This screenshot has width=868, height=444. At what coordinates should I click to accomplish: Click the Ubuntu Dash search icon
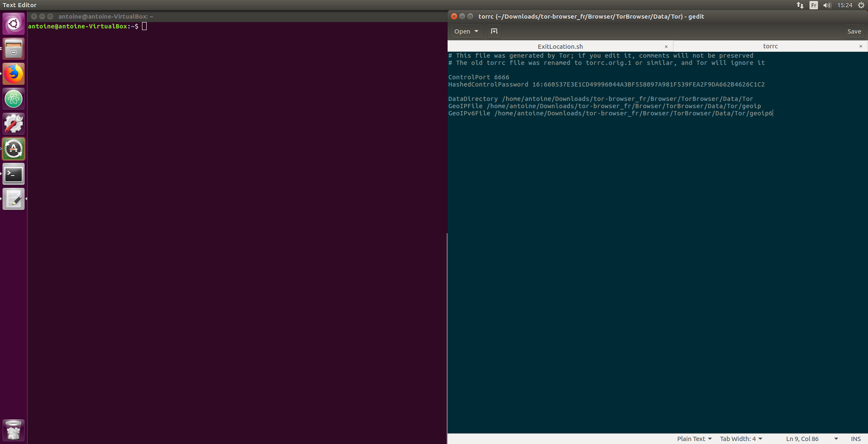[14, 24]
